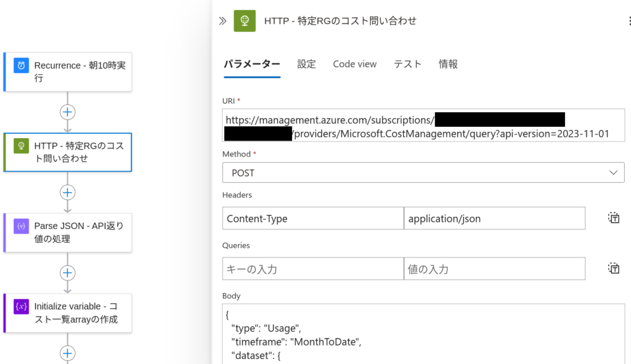Collapse the panel with the double-chevron icon

222,21
